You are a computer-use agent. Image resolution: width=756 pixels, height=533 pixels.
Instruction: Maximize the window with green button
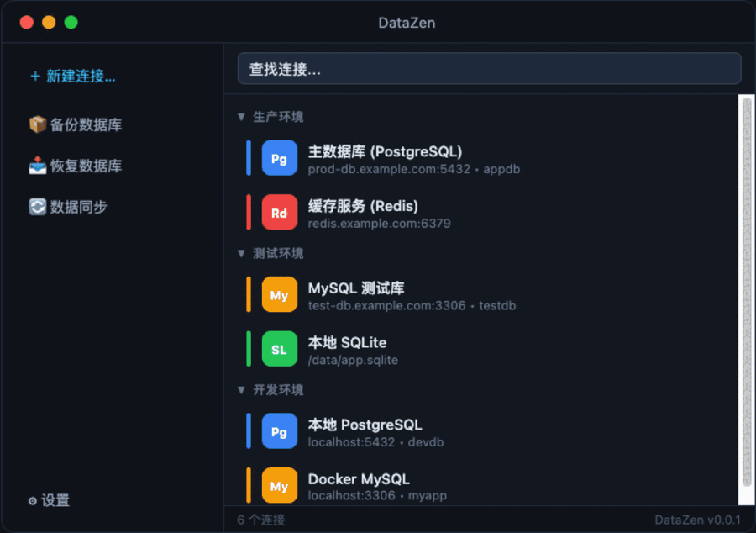tap(71, 22)
